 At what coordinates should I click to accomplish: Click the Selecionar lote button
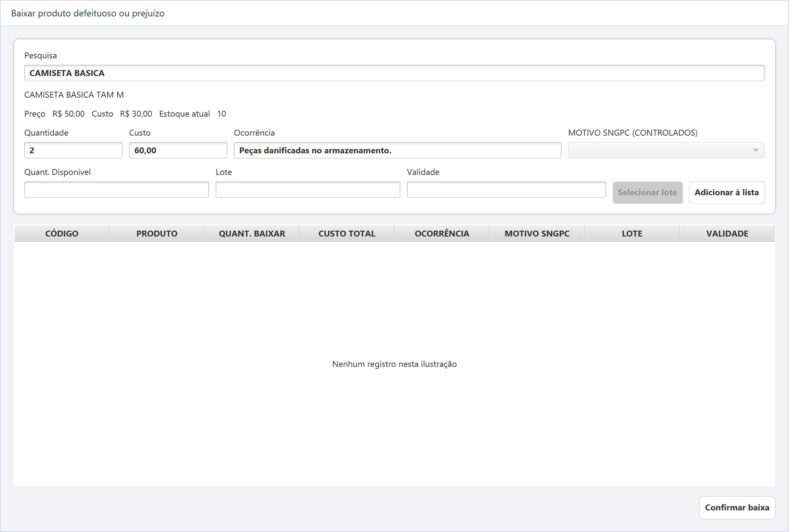pos(647,192)
